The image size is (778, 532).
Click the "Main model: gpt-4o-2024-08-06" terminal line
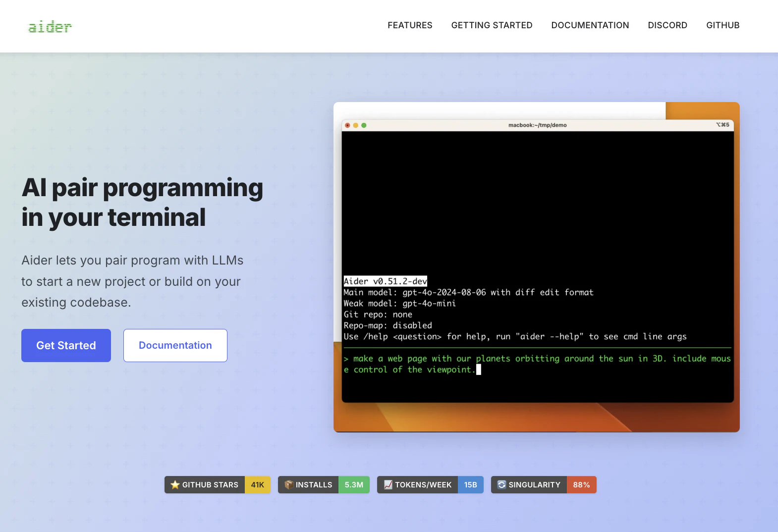(x=468, y=292)
